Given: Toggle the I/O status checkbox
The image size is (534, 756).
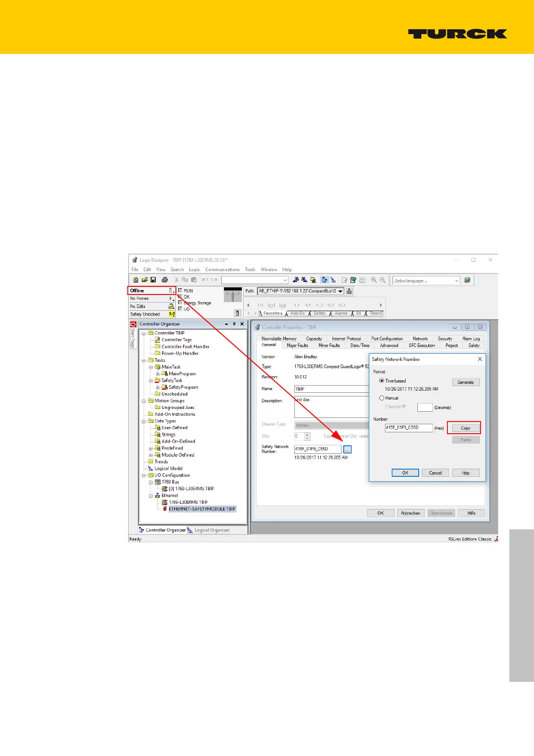Looking at the screenshot, I should [x=180, y=309].
